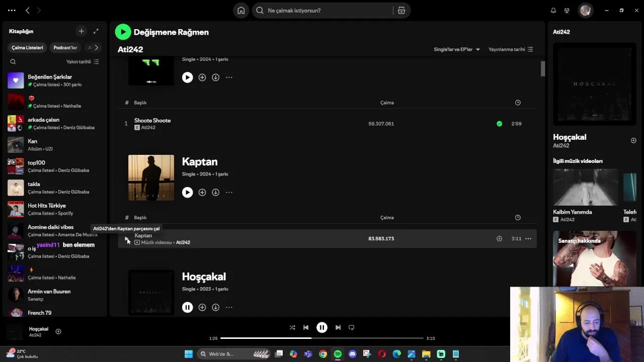Play Değişmene Rağmen with the green button

[123, 32]
